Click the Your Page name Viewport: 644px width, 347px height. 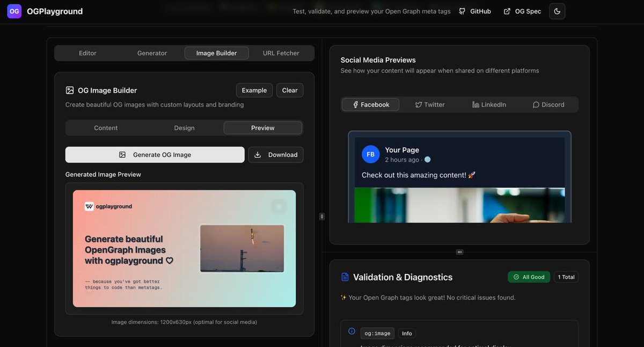tap(402, 150)
